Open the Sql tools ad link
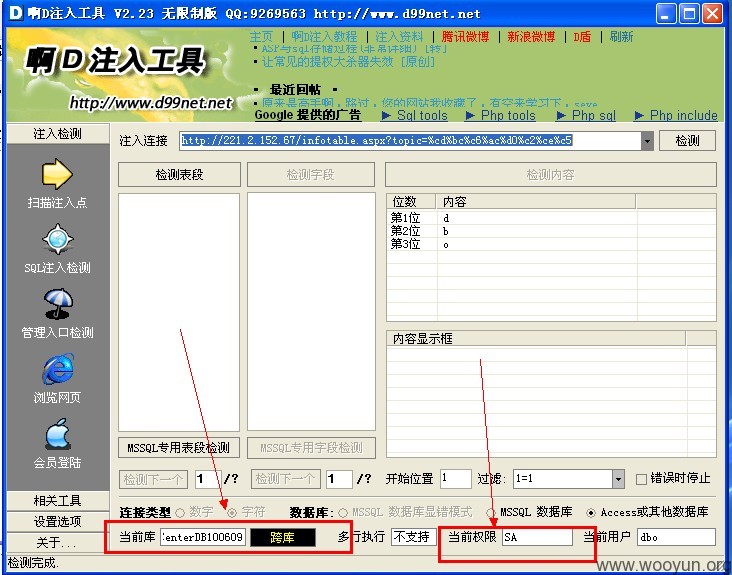This screenshot has width=732, height=575. coord(414,115)
